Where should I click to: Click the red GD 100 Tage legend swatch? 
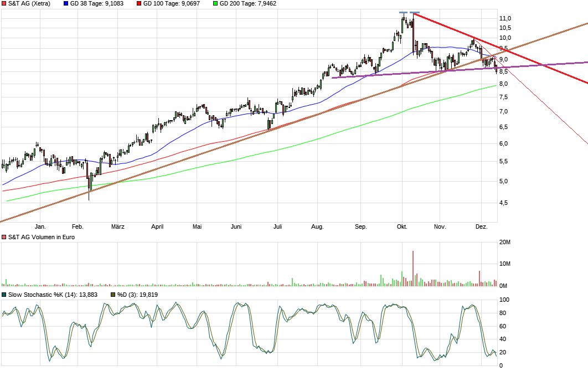pyautogui.click(x=140, y=3)
